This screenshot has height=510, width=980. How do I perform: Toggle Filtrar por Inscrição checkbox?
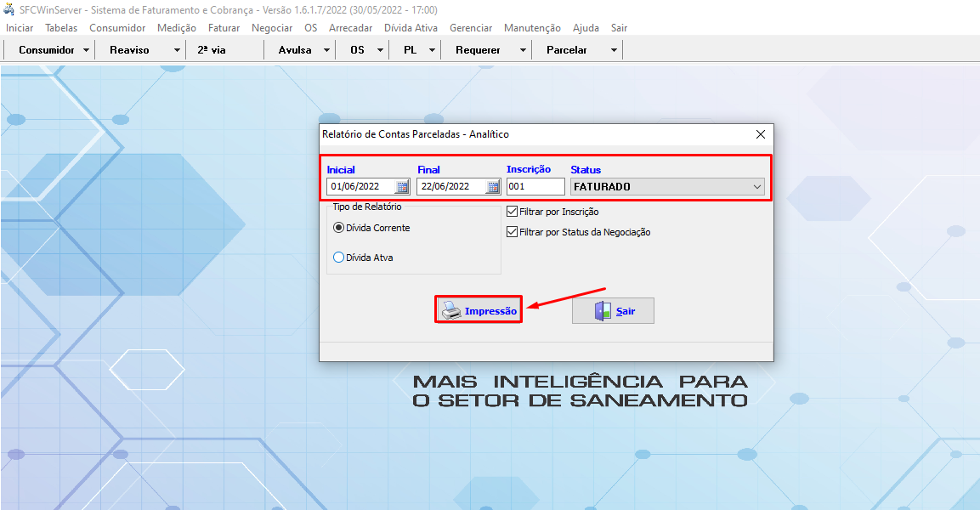point(512,212)
